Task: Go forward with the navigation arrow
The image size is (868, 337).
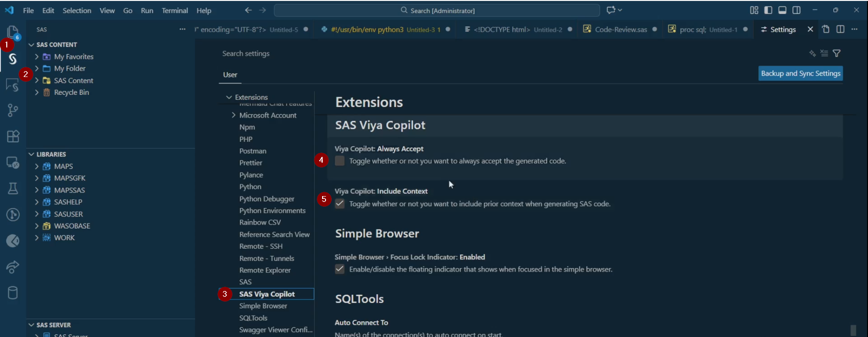Action: coord(263,10)
